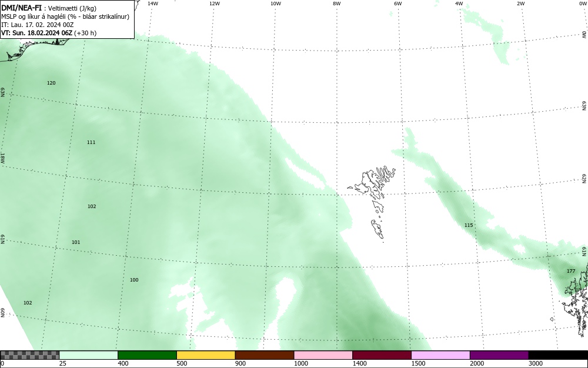The image size is (588, 368).
Task: Click the 6W longitude label
Action: tap(398, 4)
